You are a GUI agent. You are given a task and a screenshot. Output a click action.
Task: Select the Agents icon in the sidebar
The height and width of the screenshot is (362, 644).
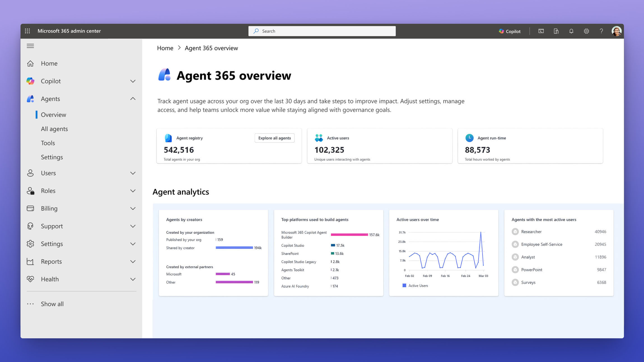[30, 99]
